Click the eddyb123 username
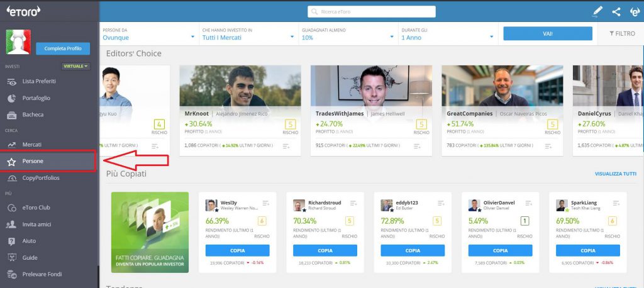 (406, 203)
